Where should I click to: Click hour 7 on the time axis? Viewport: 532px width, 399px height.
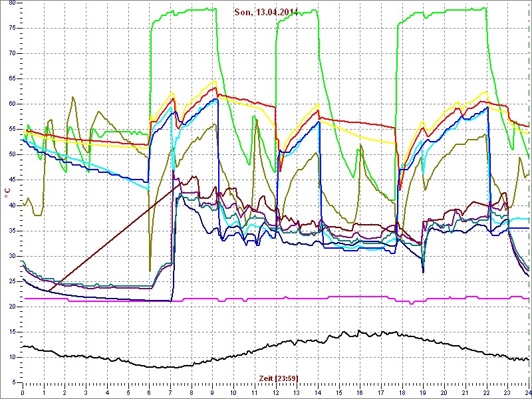pyautogui.click(x=171, y=391)
